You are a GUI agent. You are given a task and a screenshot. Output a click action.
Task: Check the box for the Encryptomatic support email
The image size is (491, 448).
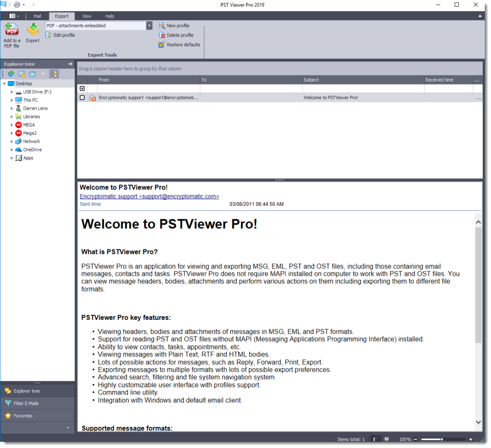[x=82, y=98]
